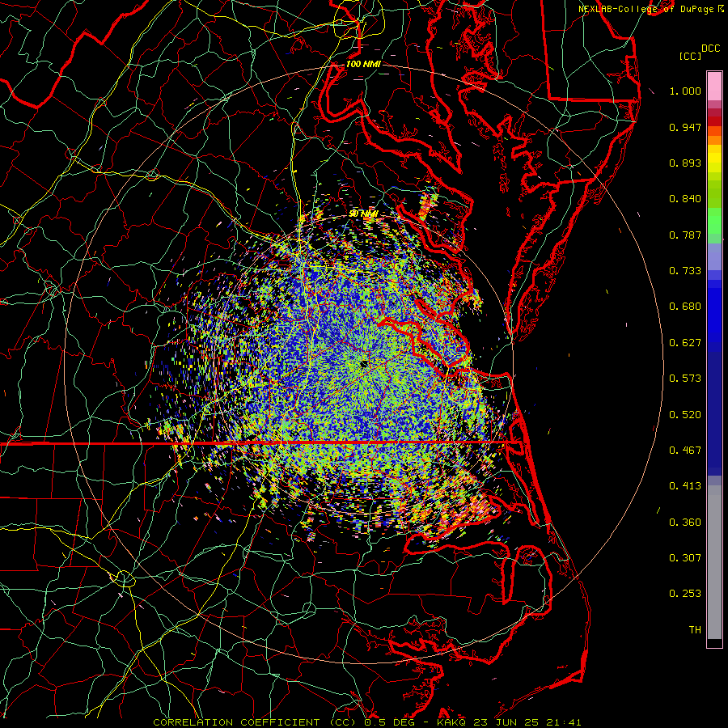Click the DCC label above color scale
The image size is (728, 728).
(710, 49)
